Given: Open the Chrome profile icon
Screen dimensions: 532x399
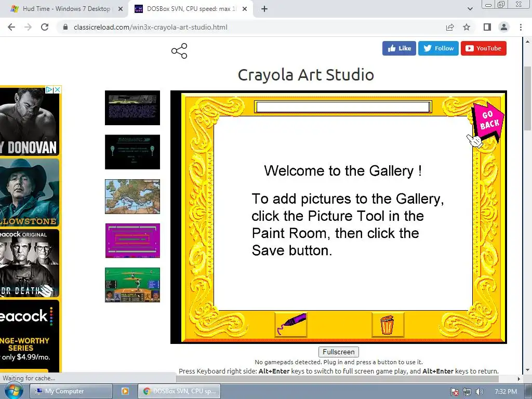Looking at the screenshot, I should [504, 27].
